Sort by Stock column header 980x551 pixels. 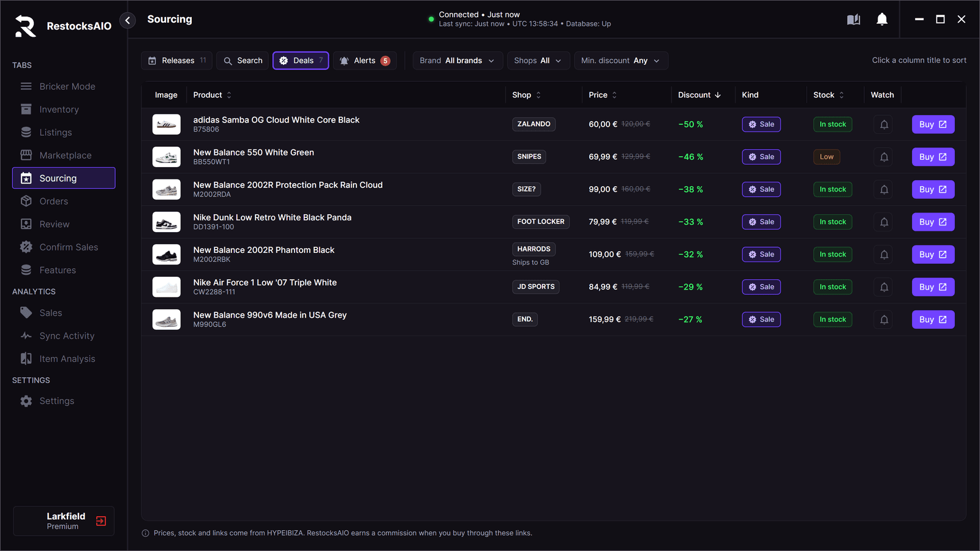coord(829,95)
